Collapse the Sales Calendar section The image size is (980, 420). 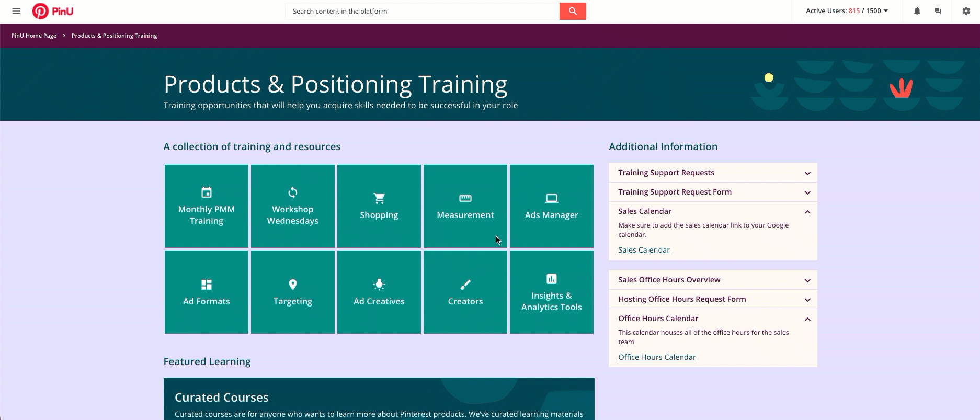713,211
